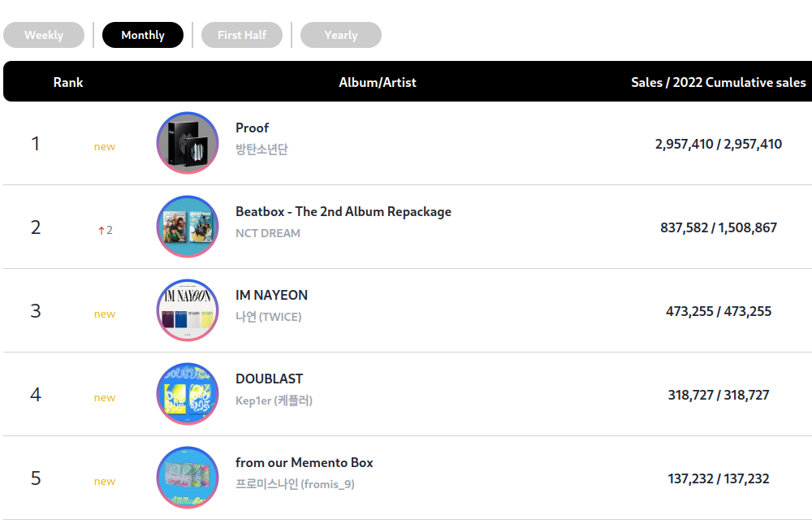Click from our Memento Box cover art
The image size is (812, 528).
pyautogui.click(x=188, y=478)
